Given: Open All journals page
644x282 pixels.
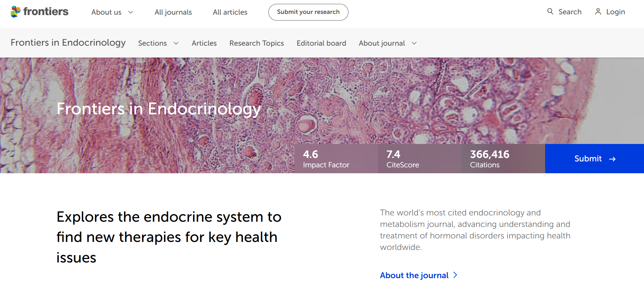Looking at the screenshot, I should point(173,12).
